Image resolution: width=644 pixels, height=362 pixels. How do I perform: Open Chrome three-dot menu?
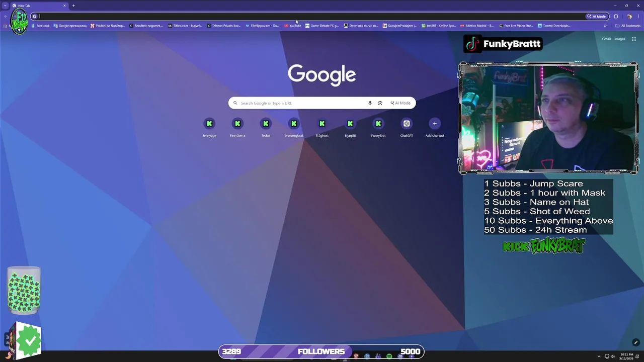tap(638, 16)
